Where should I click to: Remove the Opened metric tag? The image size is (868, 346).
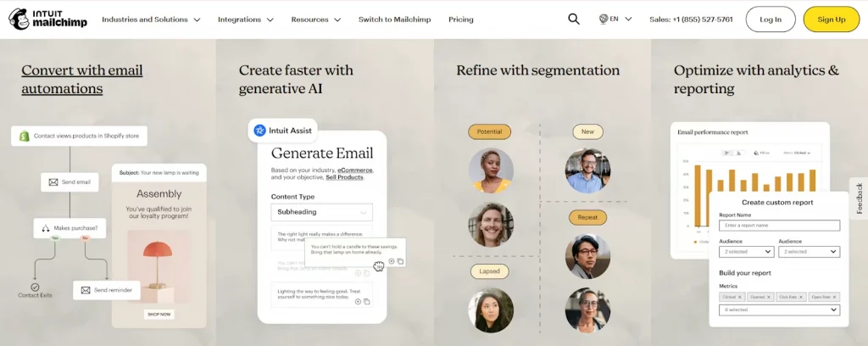[769, 298]
